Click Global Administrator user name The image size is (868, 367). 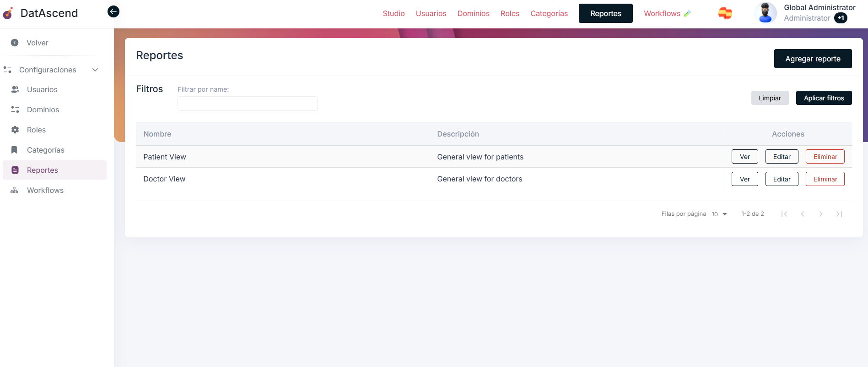819,7
